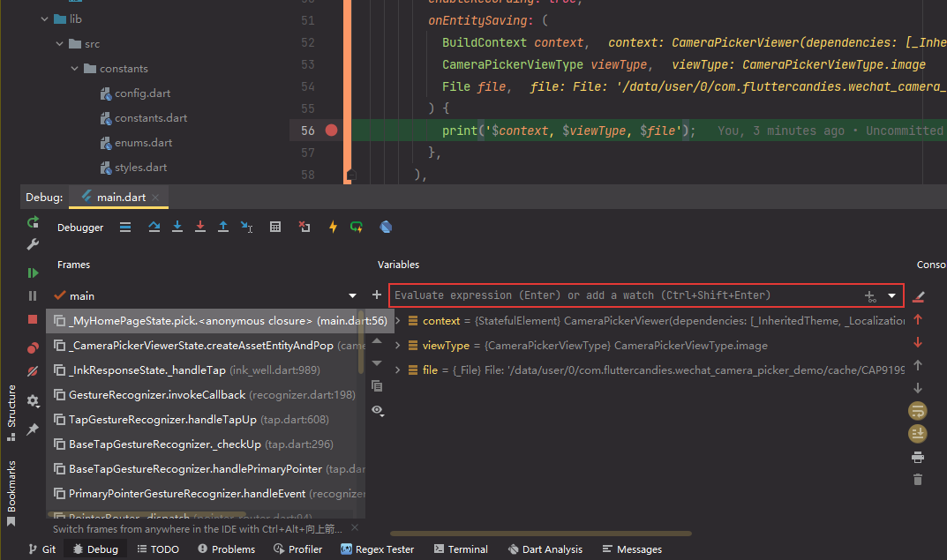Select the Step Into action
The height and width of the screenshot is (560, 947).
tap(177, 227)
